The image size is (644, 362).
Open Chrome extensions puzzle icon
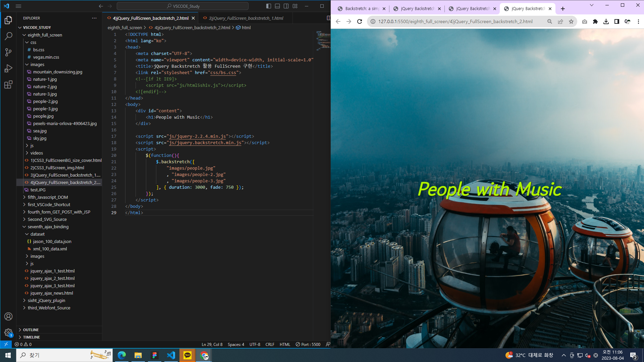(x=595, y=21)
